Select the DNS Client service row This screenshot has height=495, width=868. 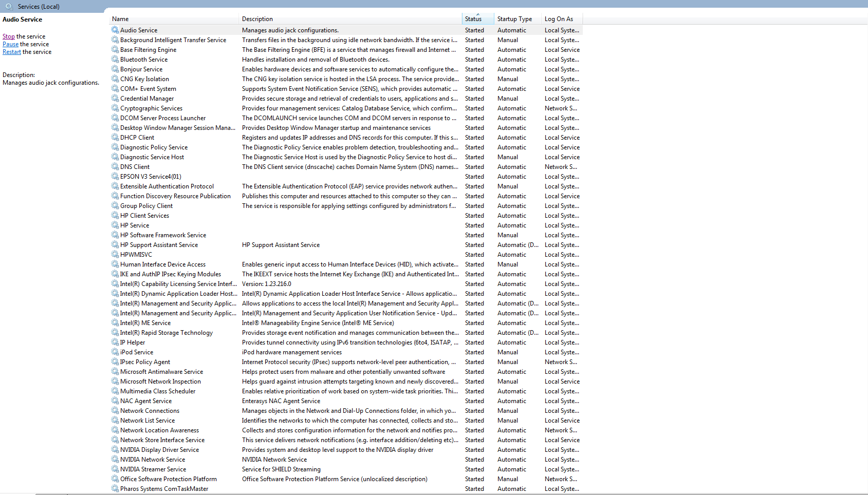346,167
